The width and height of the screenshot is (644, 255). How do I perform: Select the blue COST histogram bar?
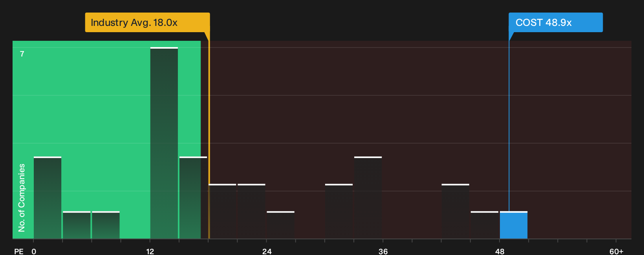[514, 225]
